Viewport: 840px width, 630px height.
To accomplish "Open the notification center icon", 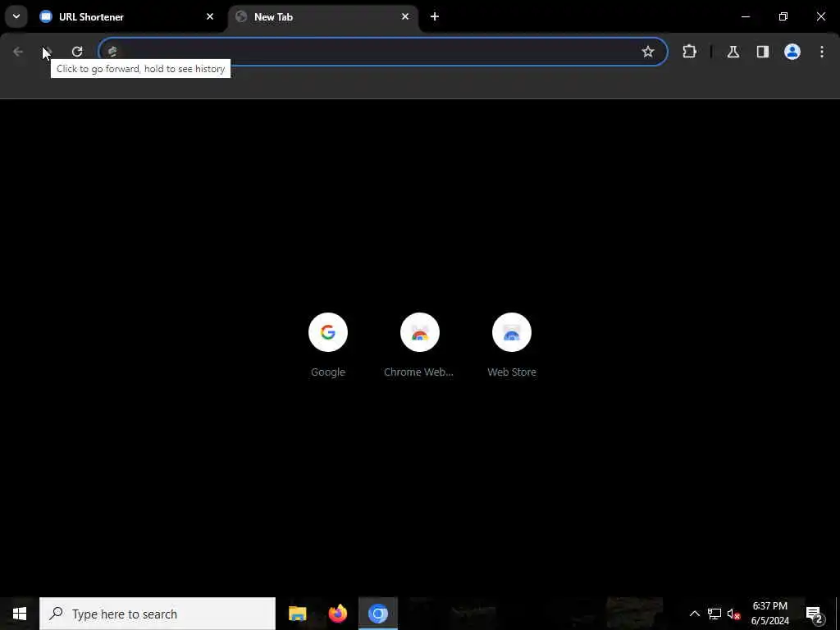I will click(x=815, y=614).
